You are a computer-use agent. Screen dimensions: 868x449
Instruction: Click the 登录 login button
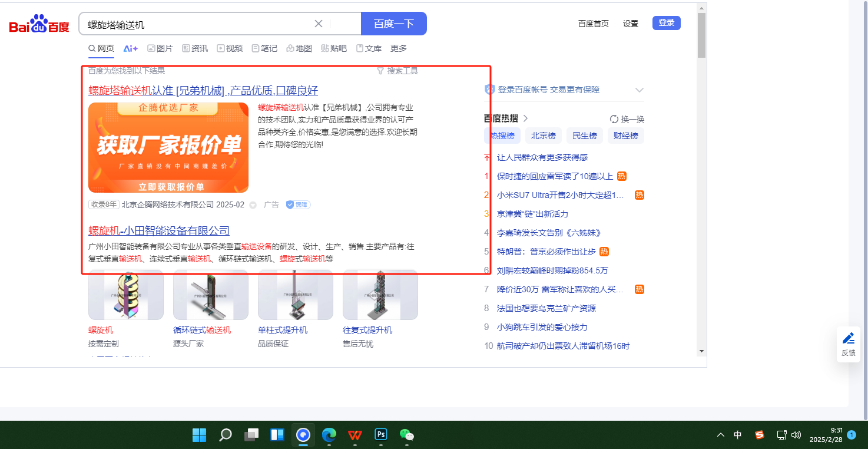[x=666, y=23]
